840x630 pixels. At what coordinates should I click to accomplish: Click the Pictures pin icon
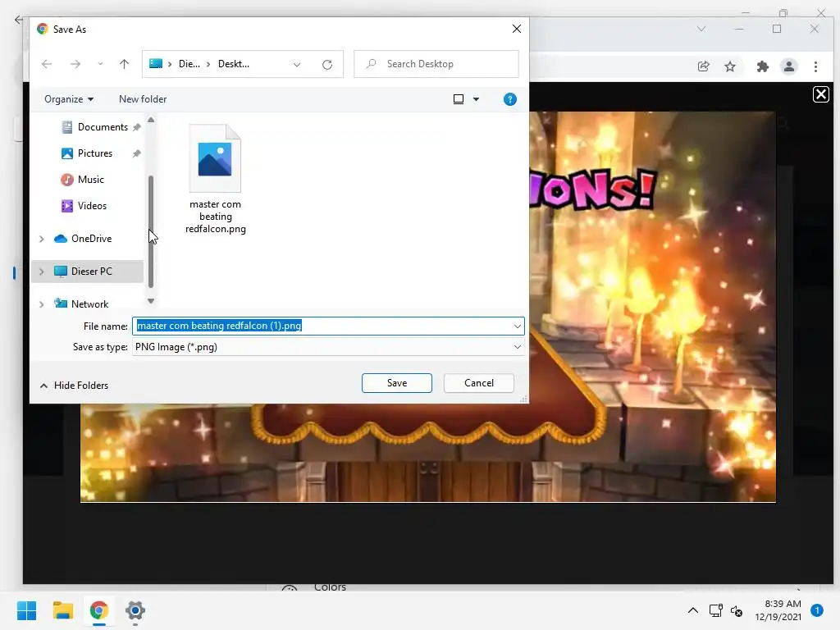(137, 153)
